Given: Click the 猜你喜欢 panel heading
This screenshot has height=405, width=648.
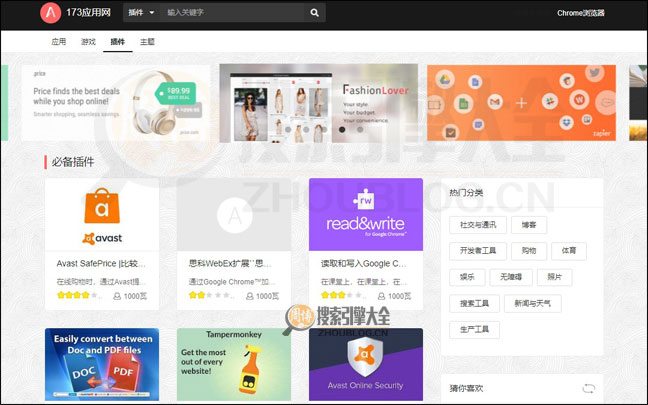Looking at the screenshot, I should pyautogui.click(x=466, y=388).
